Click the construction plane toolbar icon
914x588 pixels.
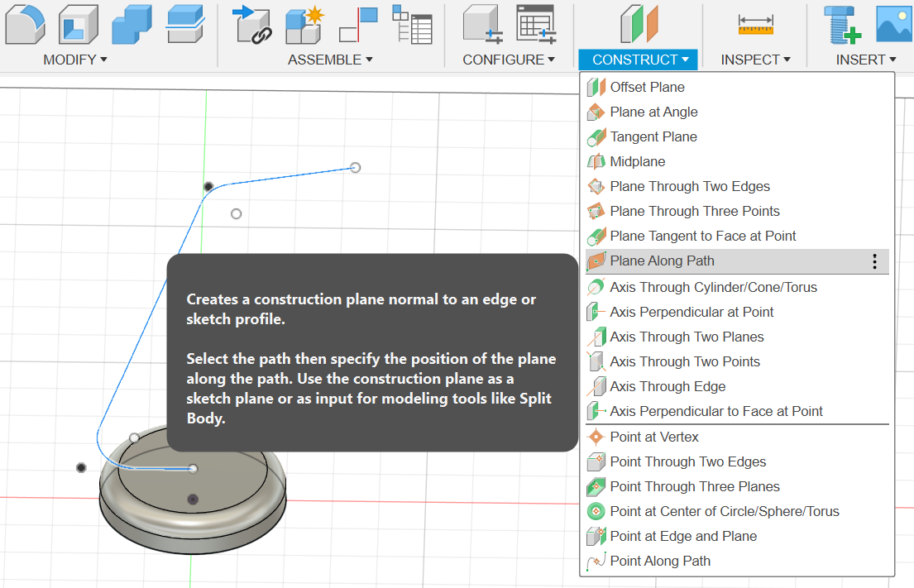(x=638, y=23)
